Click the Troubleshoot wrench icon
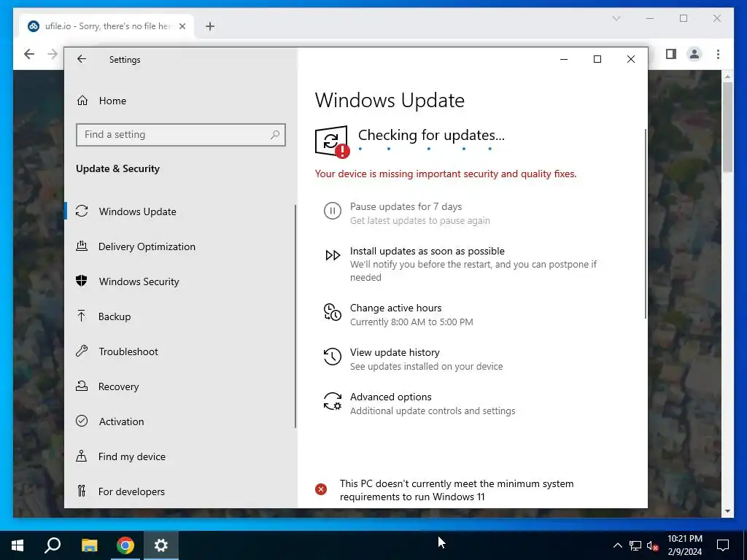Image resolution: width=747 pixels, height=560 pixels. (x=82, y=351)
